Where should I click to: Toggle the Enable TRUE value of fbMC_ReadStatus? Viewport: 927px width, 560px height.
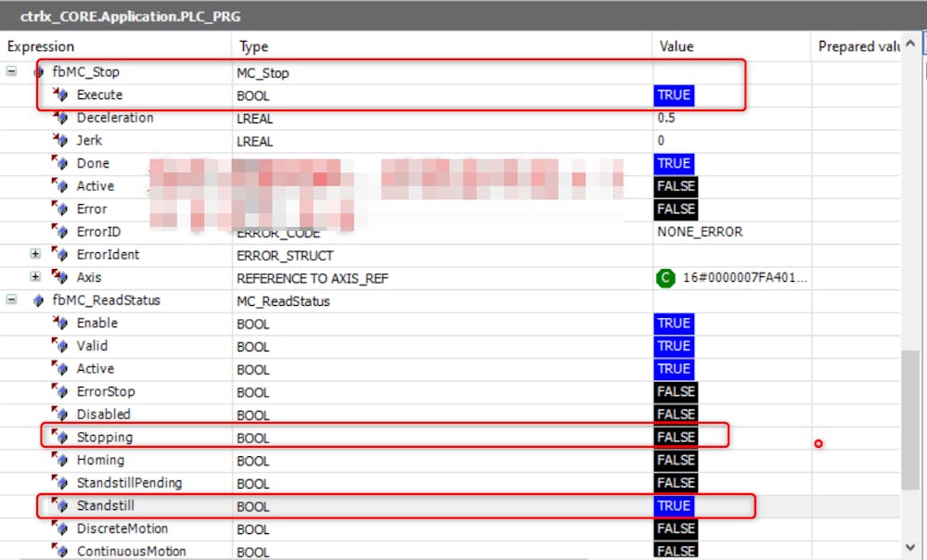(x=674, y=324)
